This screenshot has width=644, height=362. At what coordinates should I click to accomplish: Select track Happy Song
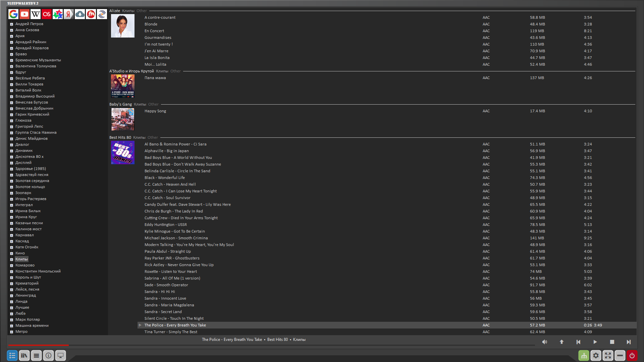pos(387,111)
